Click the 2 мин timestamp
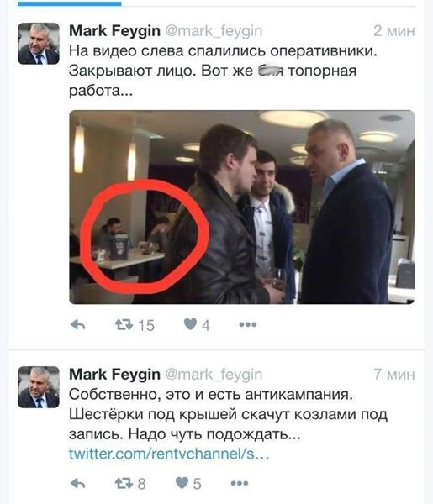 click(394, 31)
